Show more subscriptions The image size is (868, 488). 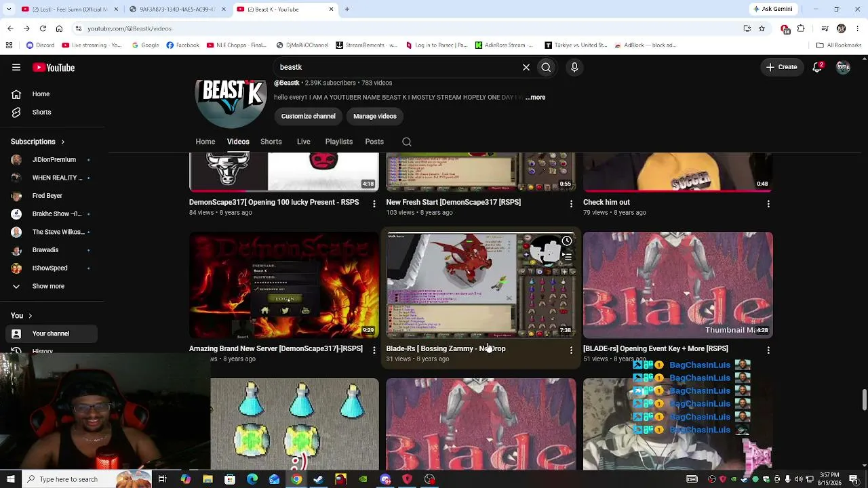click(x=49, y=286)
